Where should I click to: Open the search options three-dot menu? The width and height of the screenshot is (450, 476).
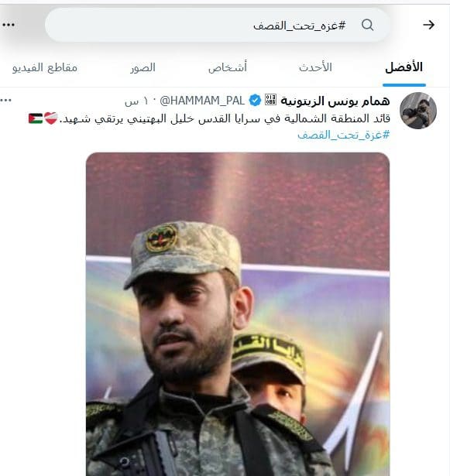pos(9,25)
